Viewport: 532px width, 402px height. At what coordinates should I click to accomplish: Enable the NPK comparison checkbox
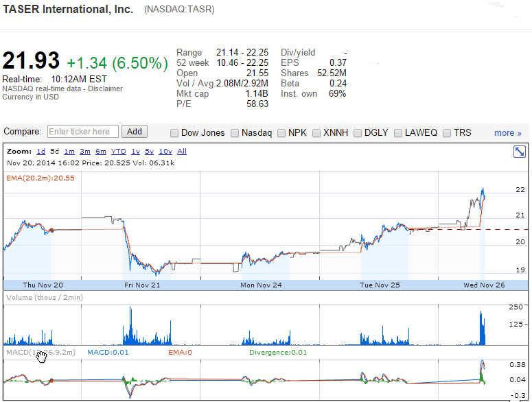[x=281, y=133]
